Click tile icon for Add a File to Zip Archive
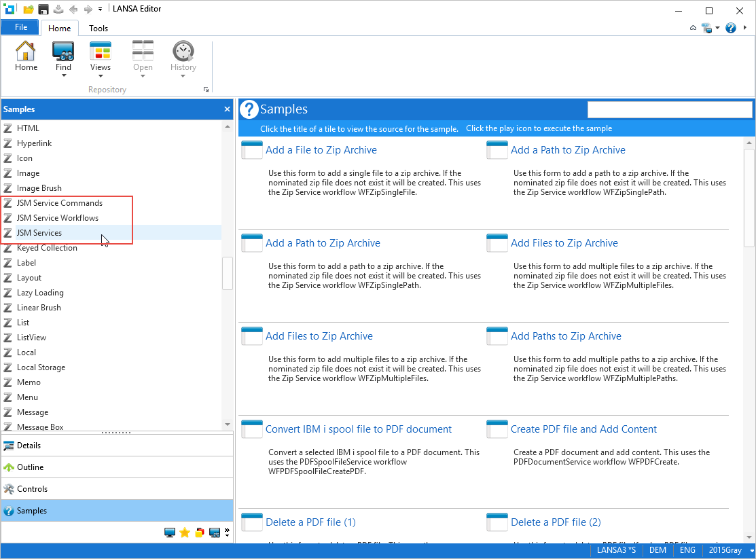The width and height of the screenshot is (756, 559). pos(252,150)
